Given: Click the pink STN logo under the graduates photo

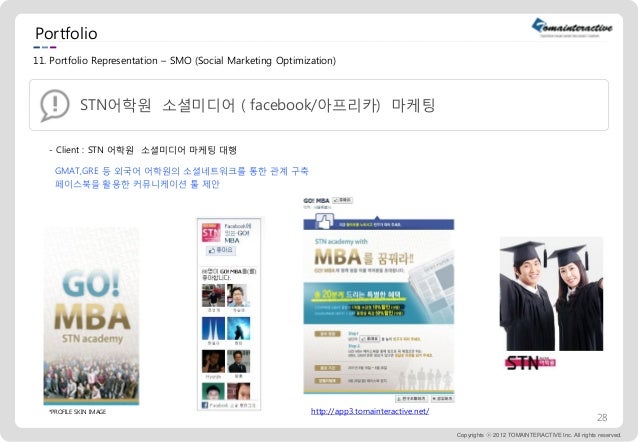Looking at the screenshot, I should pyautogui.click(x=530, y=362).
